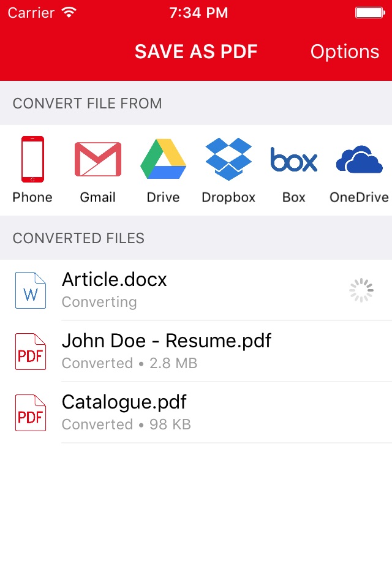Screen dimensions: 392x588
Task: Click the Converting status text
Action: [99, 302]
